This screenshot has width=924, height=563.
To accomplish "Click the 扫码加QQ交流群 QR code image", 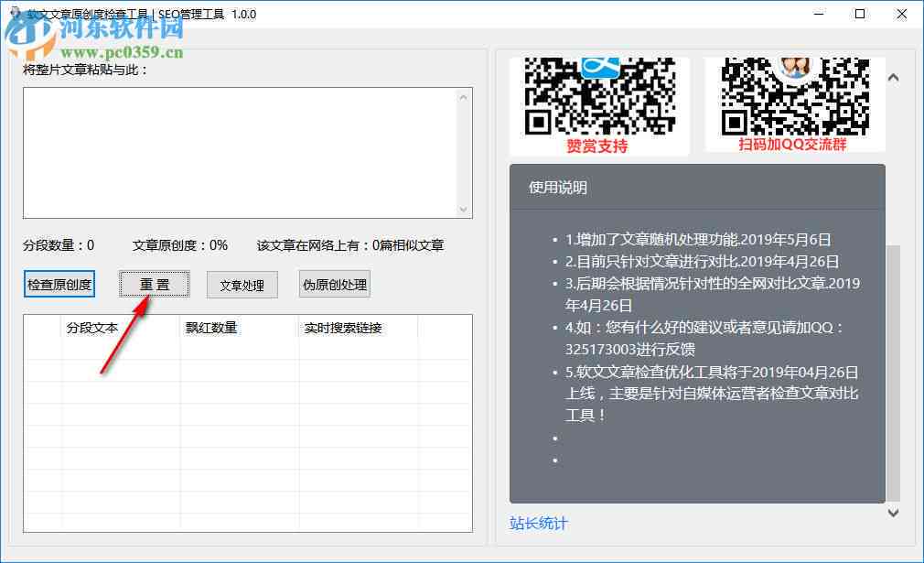I will pyautogui.click(x=795, y=105).
